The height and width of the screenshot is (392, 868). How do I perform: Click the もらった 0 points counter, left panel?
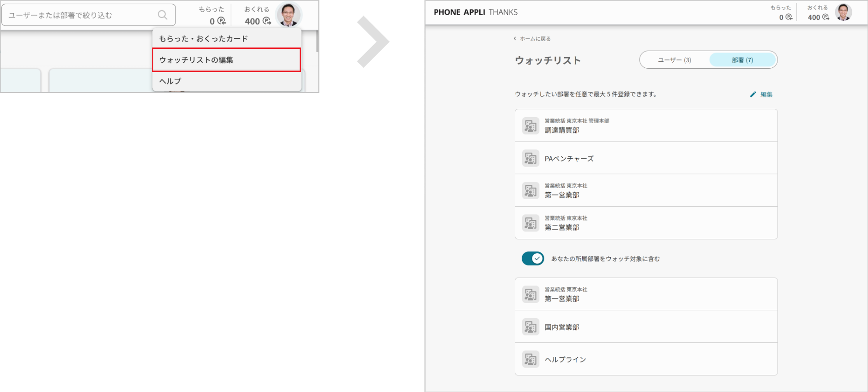pyautogui.click(x=212, y=15)
